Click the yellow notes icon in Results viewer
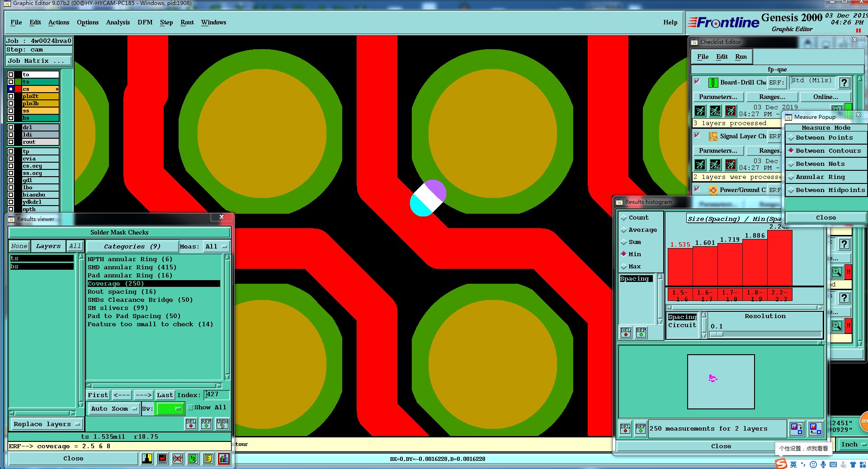868x469 pixels. click(x=208, y=459)
